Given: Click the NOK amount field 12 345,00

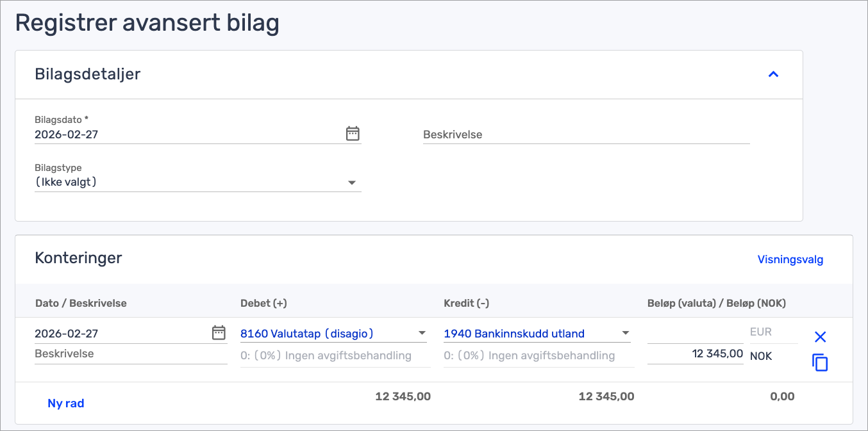Looking at the screenshot, I should click(x=695, y=354).
